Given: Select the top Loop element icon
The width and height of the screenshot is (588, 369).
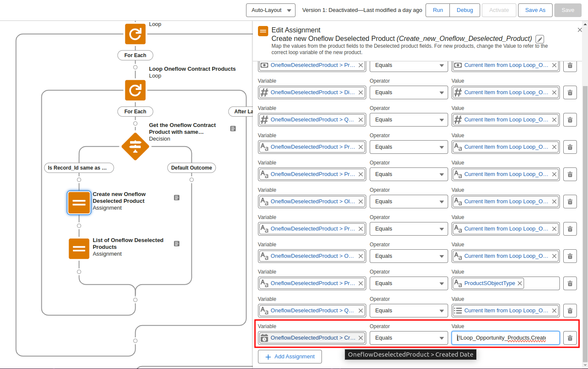Looking at the screenshot, I should [x=135, y=34].
